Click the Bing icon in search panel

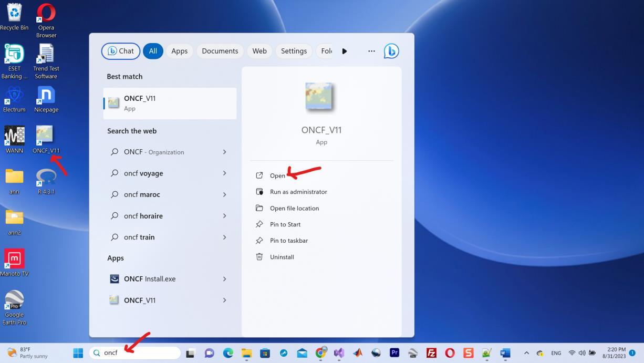pos(391,51)
